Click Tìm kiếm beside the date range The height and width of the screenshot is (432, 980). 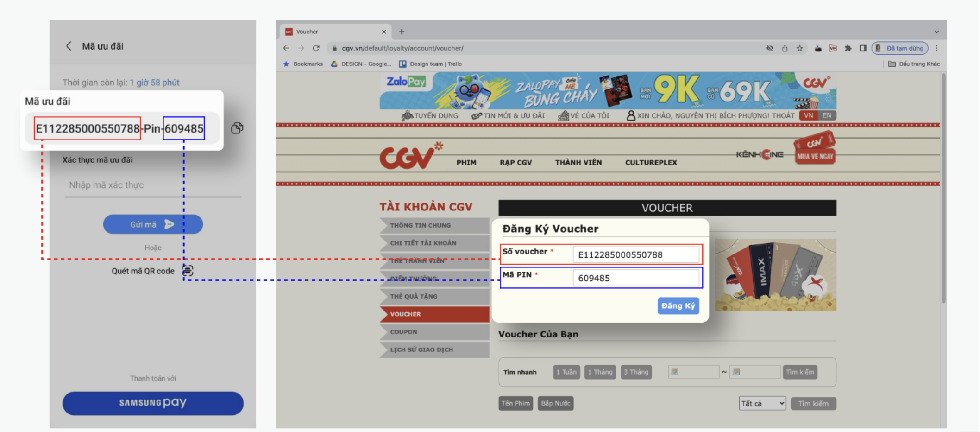coord(800,372)
